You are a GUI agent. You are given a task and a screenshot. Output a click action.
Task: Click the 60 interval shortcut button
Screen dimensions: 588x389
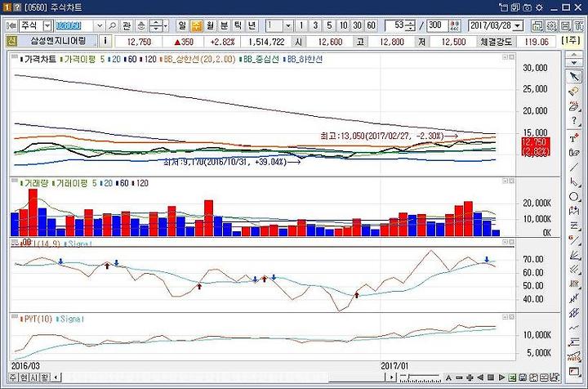click(x=372, y=25)
